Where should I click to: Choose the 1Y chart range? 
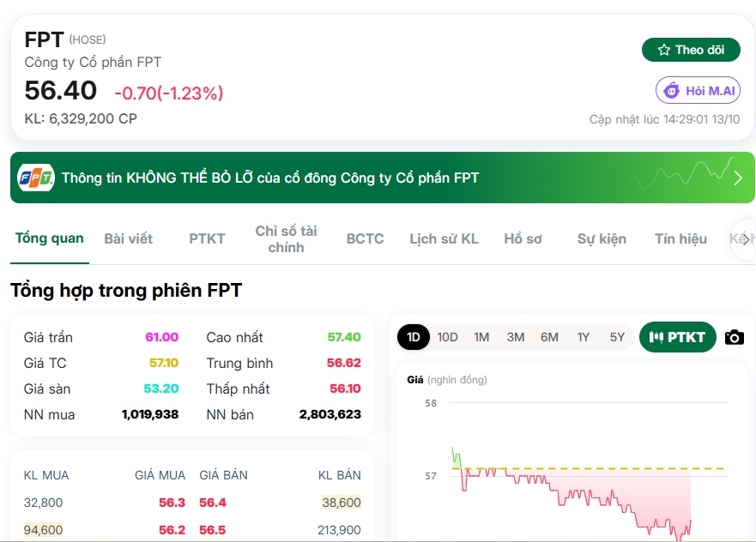pos(584,337)
